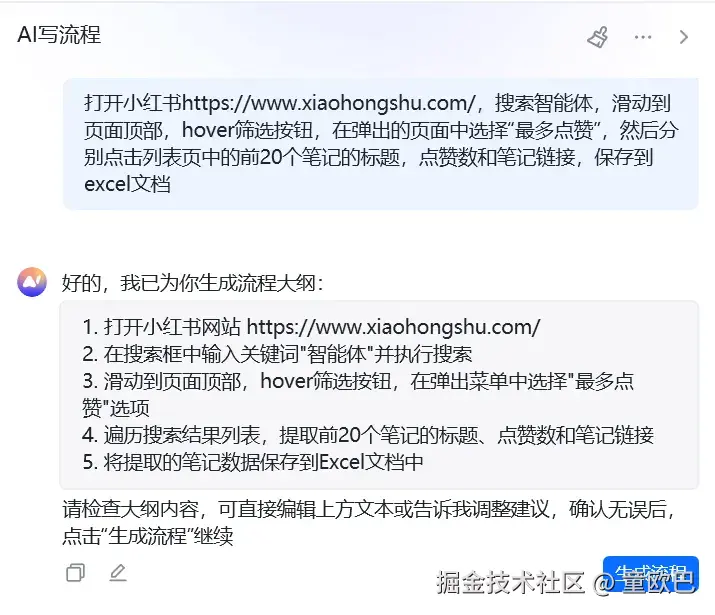Place cursor in step 3 hover筛选按钮 line

(x=358, y=381)
